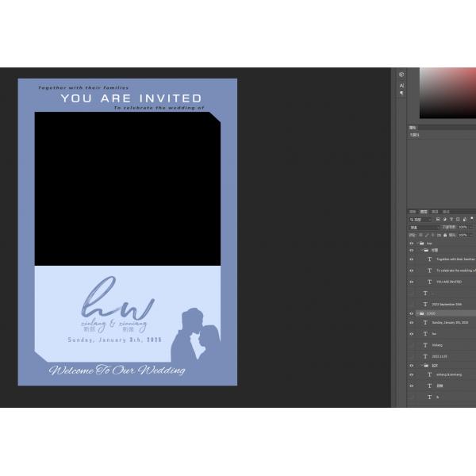Image resolution: width=476 pixels, height=476 pixels.
Task: Pick a color in the color picker field
Action: pos(447,91)
